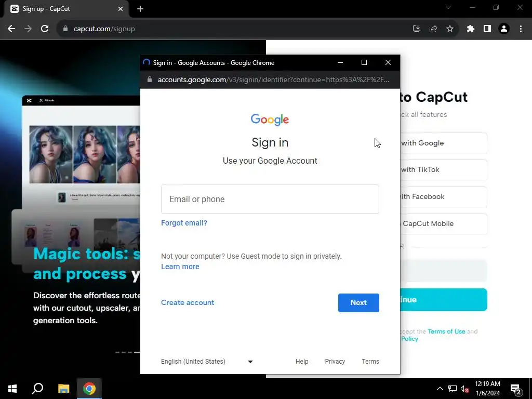Viewport: 532px width, 399px height.
Task: Click the share page icon in address bar
Action: [433, 29]
